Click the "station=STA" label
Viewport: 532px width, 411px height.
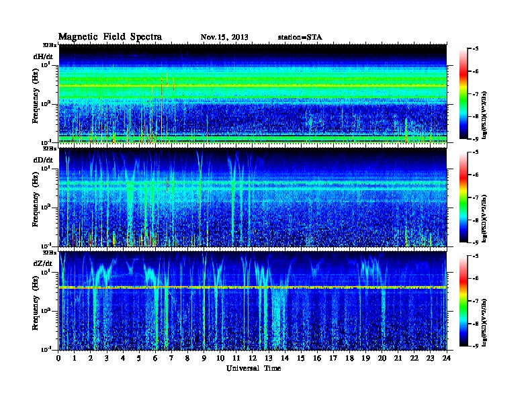coord(300,38)
